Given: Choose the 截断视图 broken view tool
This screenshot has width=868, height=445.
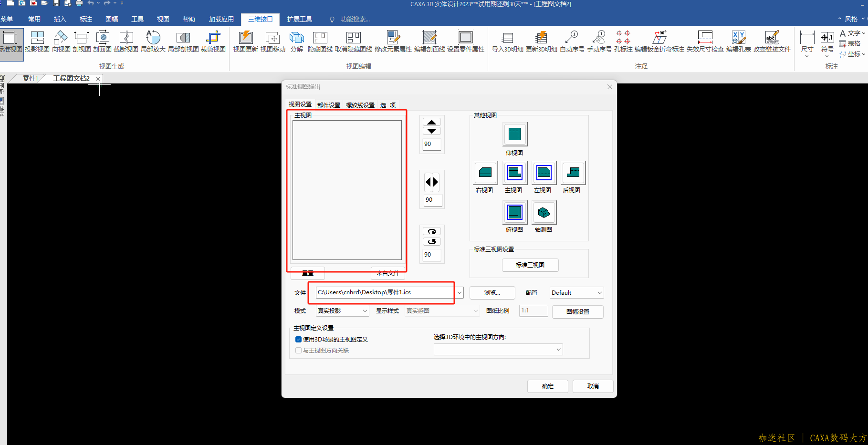Looking at the screenshot, I should click(126, 42).
